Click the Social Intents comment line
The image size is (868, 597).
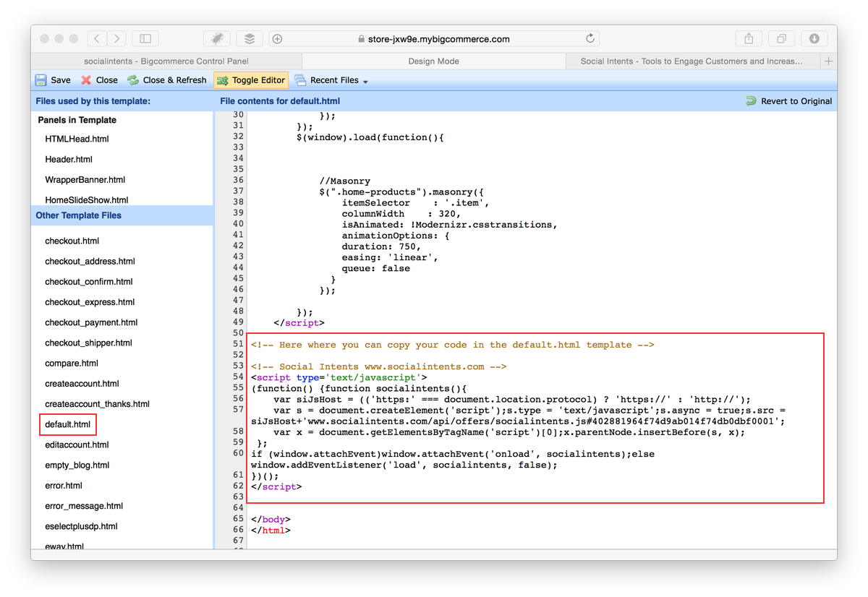pyautogui.click(x=378, y=366)
